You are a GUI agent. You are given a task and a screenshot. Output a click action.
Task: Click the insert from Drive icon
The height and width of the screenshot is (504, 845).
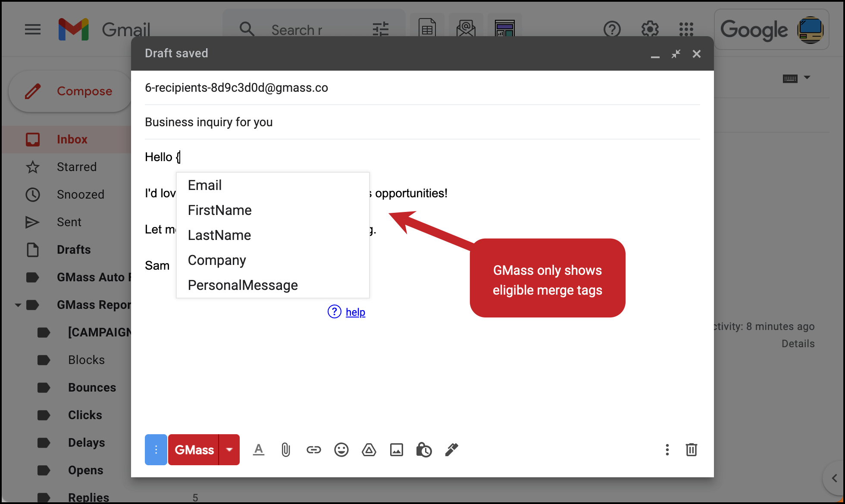369,450
